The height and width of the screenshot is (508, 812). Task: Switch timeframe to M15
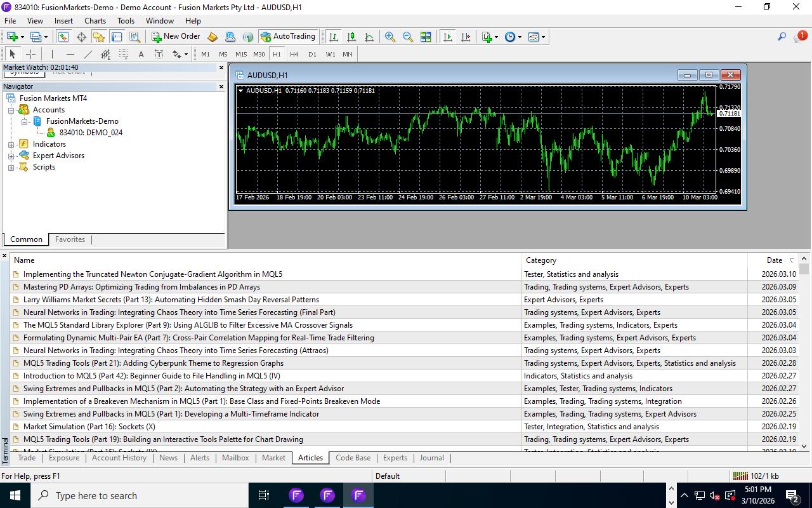[x=240, y=54]
